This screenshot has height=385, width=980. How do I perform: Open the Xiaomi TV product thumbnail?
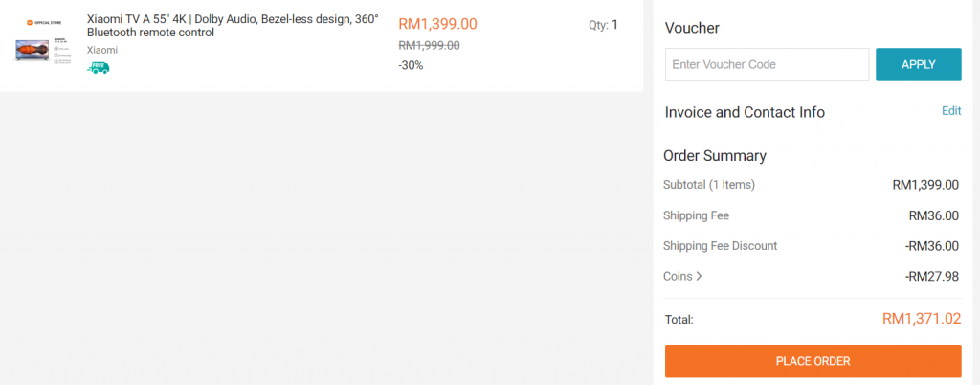pos(44,44)
